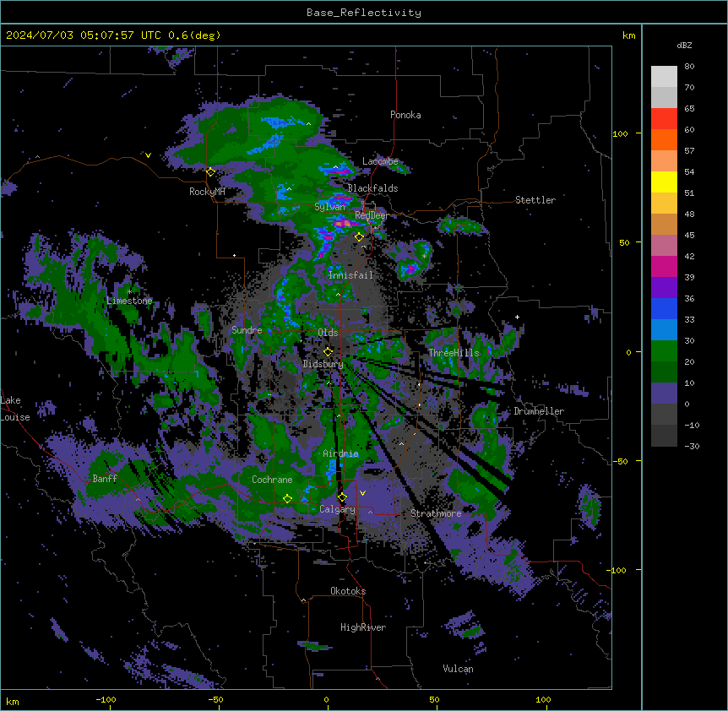
Task: Click the km unit label at bottom left
Action: coord(13,701)
